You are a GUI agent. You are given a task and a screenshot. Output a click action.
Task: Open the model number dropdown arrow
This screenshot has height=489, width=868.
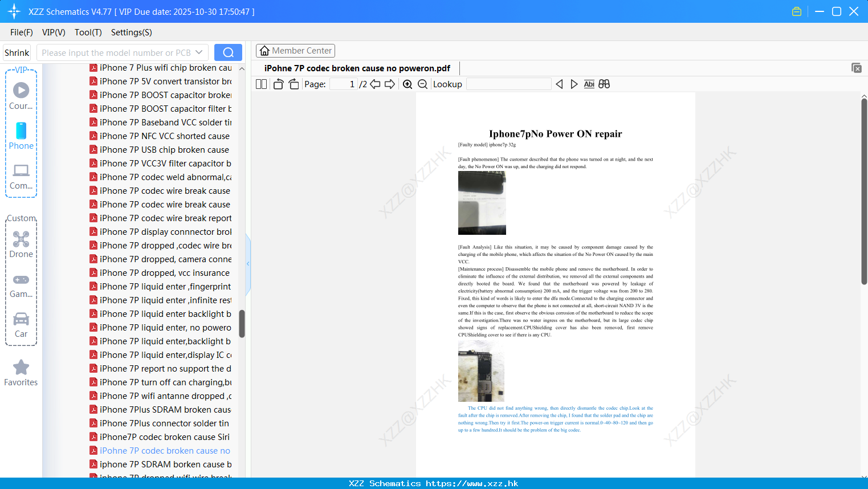(199, 52)
